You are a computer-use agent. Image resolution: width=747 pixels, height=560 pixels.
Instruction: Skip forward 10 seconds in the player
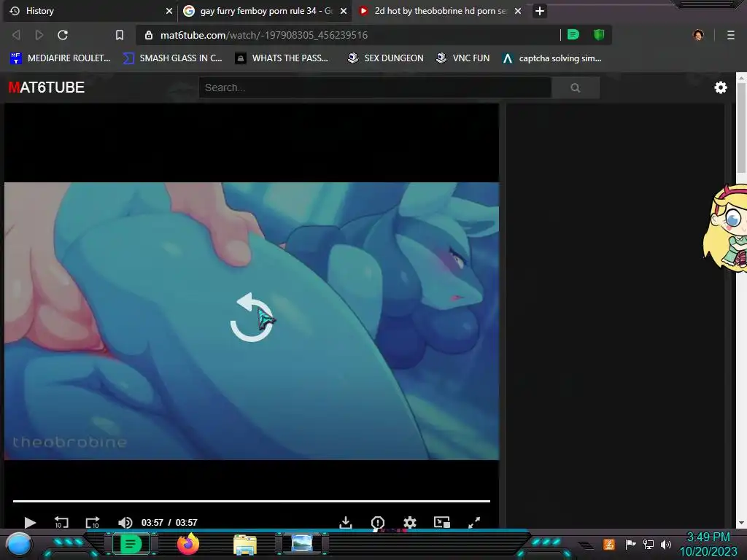[x=93, y=522]
